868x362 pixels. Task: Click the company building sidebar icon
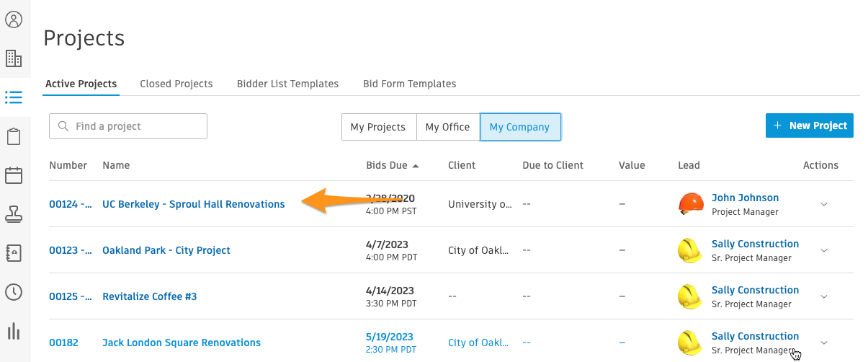point(14,58)
